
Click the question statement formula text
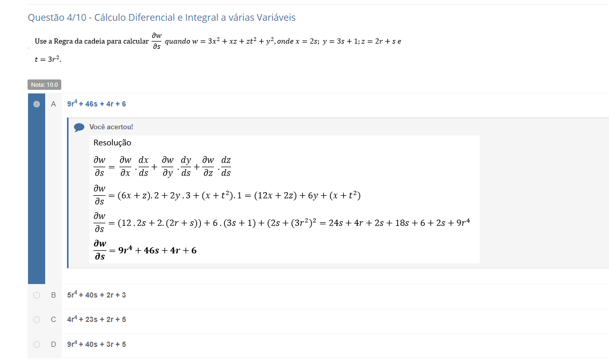(218, 48)
